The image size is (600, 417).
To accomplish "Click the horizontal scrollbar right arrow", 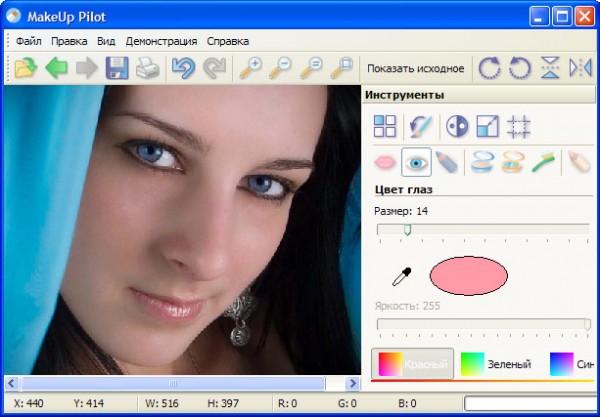I will click(352, 383).
